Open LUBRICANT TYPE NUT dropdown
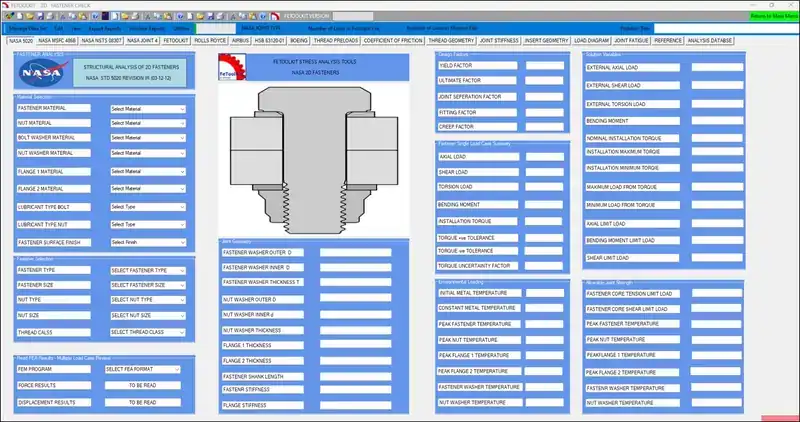 click(148, 225)
